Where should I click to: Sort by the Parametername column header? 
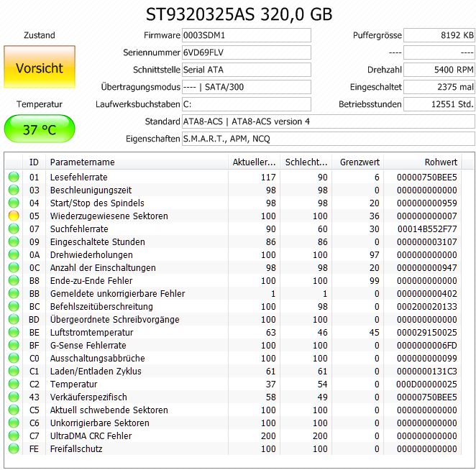(x=137, y=162)
